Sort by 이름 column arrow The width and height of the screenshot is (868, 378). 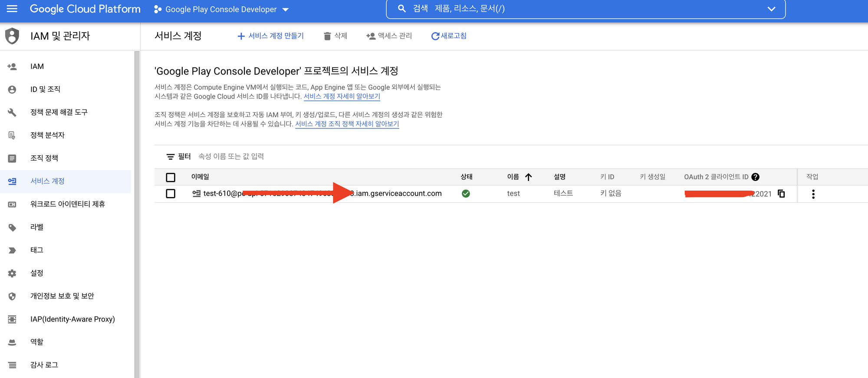[528, 177]
